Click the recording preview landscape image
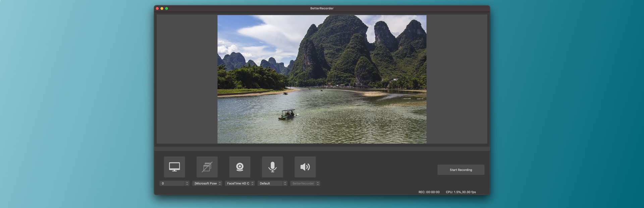The width and height of the screenshot is (644, 208). click(322, 79)
